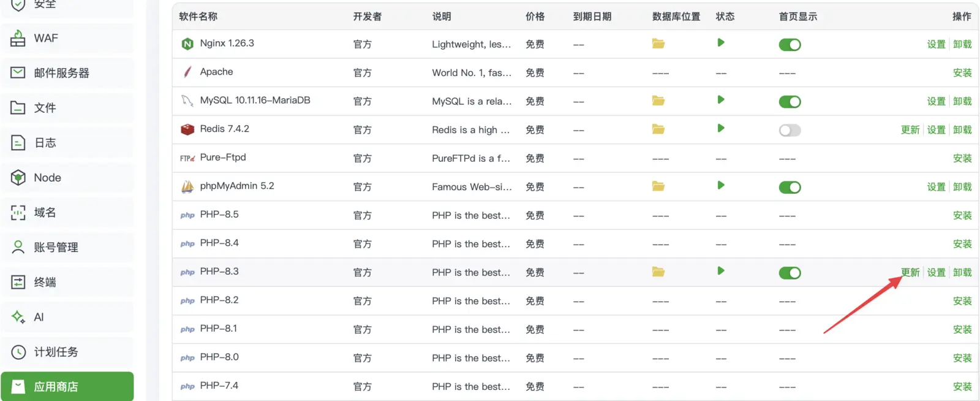
Task: Open 设置 for Nginx 1.26.3
Action: [x=936, y=44]
